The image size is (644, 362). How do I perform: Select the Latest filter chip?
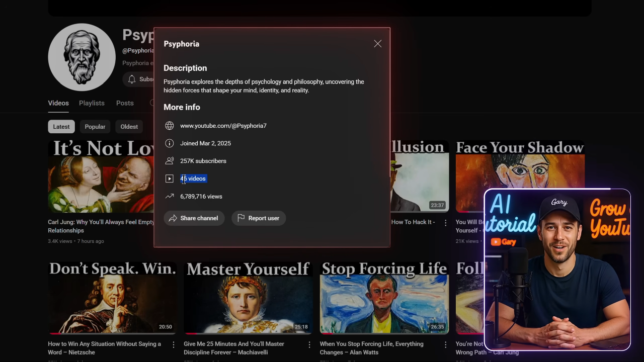[61, 127]
